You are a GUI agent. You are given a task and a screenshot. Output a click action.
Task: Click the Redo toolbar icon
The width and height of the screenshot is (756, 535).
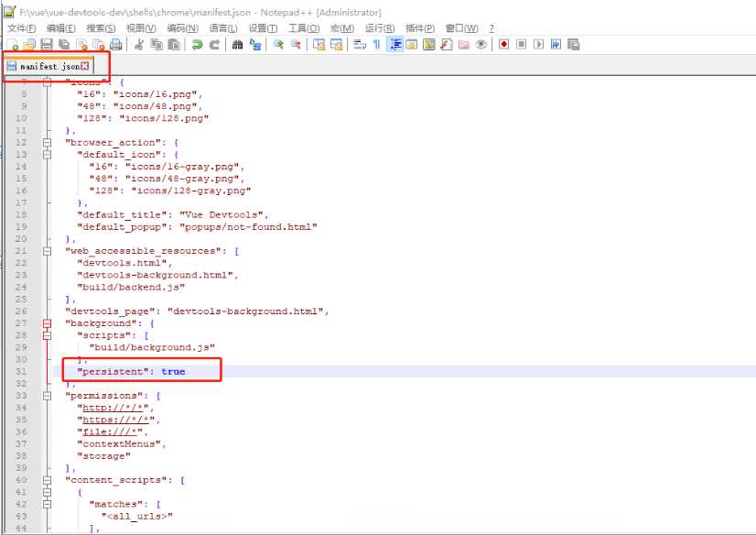click(214, 45)
